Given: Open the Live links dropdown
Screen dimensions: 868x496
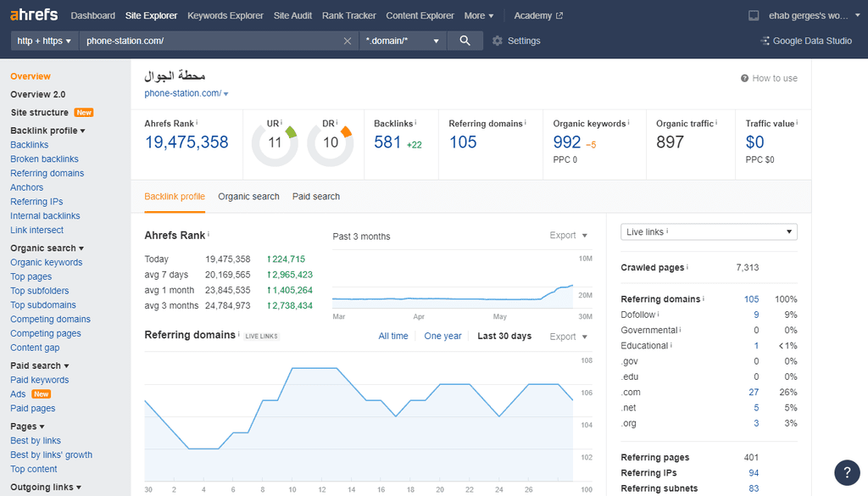Looking at the screenshot, I should click(709, 232).
